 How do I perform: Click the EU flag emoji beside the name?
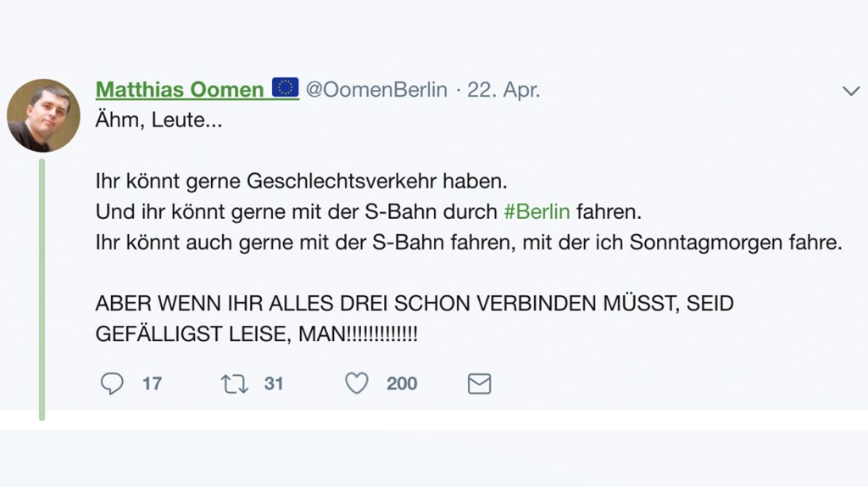tap(286, 88)
